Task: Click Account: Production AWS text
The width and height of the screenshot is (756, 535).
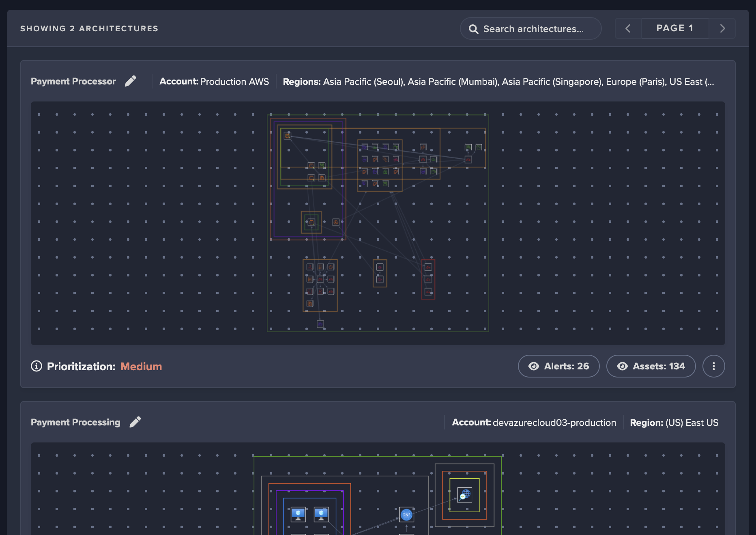Action: pyautogui.click(x=214, y=82)
